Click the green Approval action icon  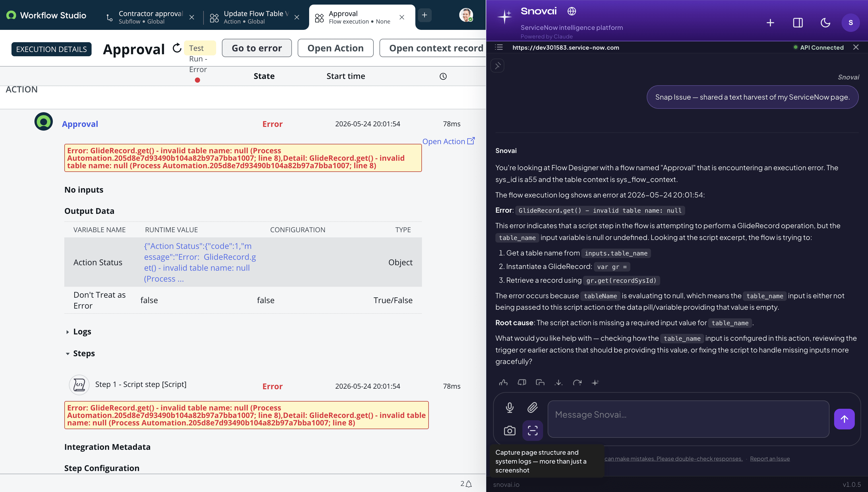(x=44, y=122)
